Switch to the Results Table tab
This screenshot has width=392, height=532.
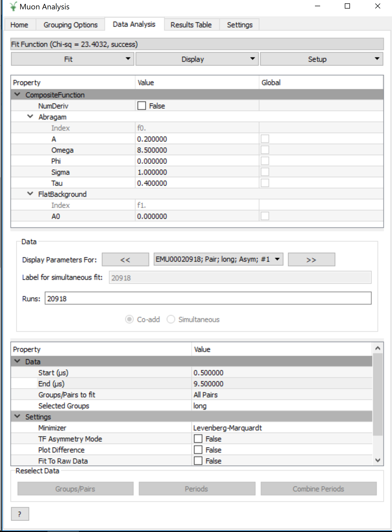191,25
